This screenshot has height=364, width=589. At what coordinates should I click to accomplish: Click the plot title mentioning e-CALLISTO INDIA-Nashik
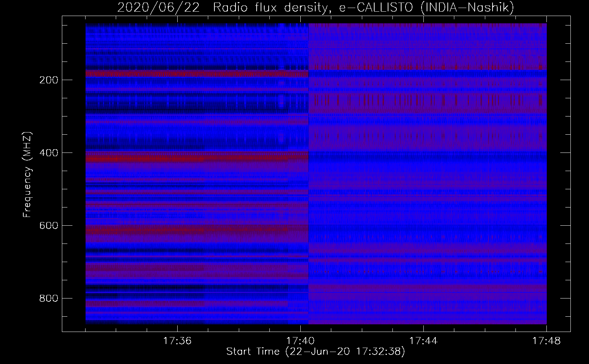tap(315, 7)
